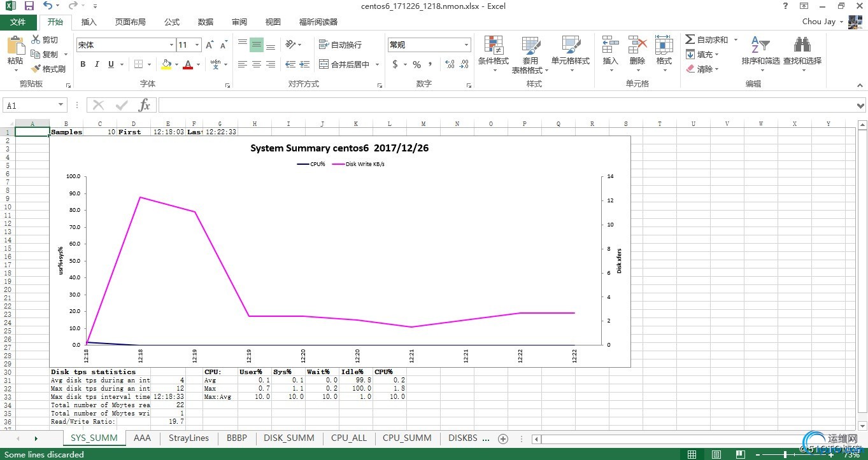Undo the last action
This screenshot has height=460, width=868.
(48, 6)
